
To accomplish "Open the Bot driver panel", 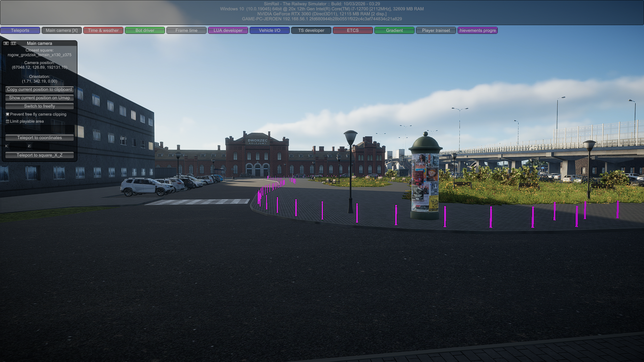I will click(145, 31).
